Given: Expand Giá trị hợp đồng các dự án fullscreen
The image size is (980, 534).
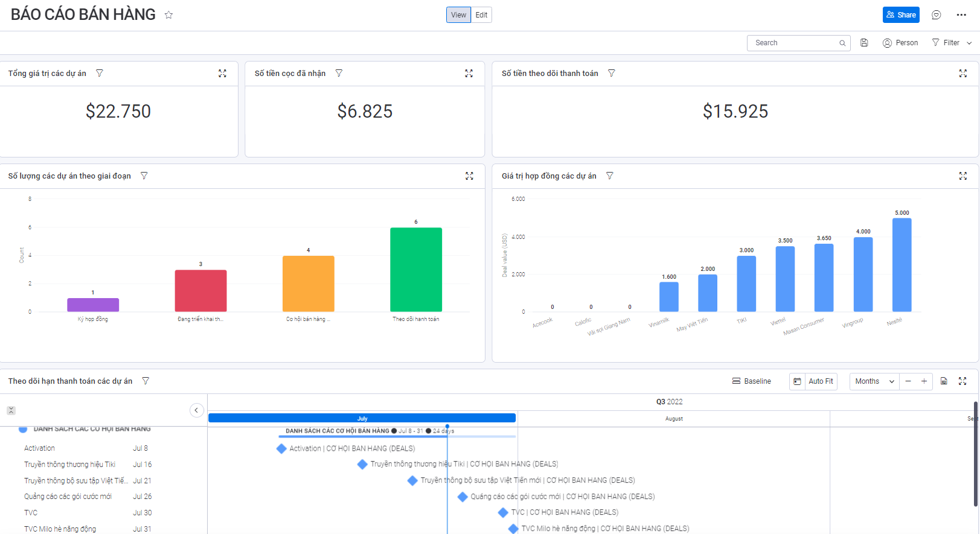Looking at the screenshot, I should coord(962,176).
